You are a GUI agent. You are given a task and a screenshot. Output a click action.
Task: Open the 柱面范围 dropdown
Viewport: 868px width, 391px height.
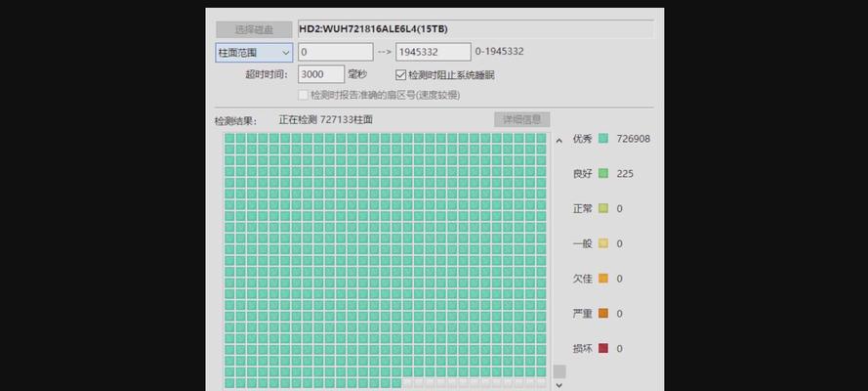(254, 52)
